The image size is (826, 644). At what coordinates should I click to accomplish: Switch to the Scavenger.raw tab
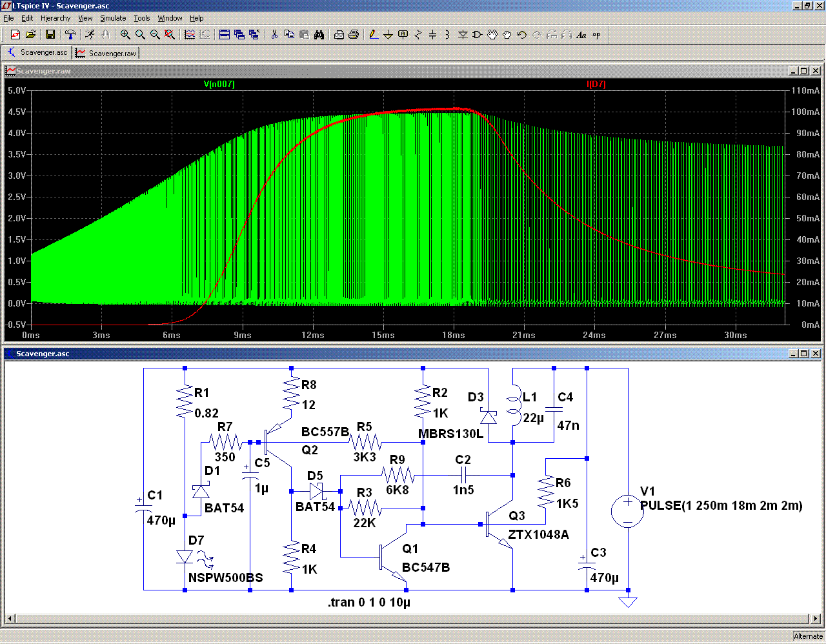tap(106, 53)
